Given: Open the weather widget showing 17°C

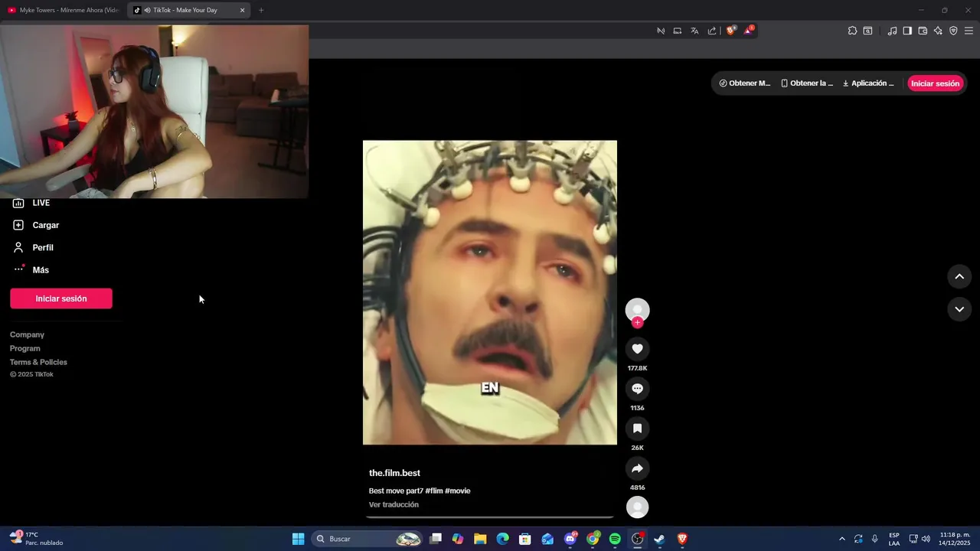Looking at the screenshot, I should point(37,539).
